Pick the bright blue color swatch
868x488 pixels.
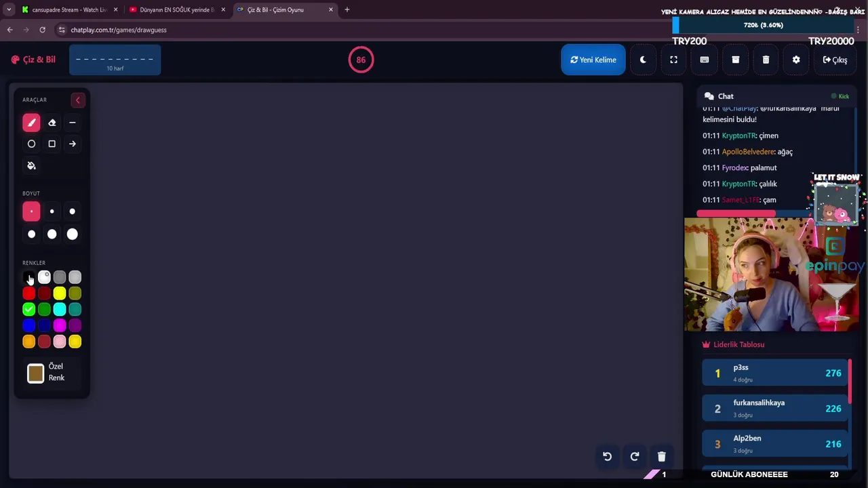[x=28, y=326]
